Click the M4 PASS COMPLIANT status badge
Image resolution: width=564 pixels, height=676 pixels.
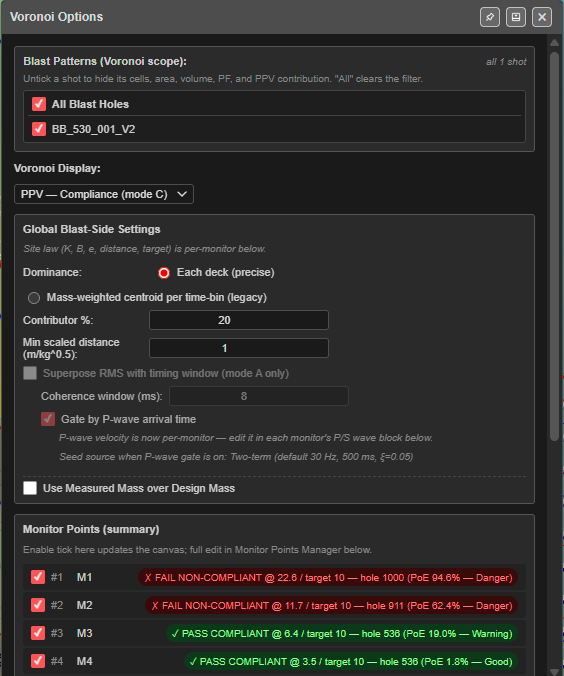(351, 661)
